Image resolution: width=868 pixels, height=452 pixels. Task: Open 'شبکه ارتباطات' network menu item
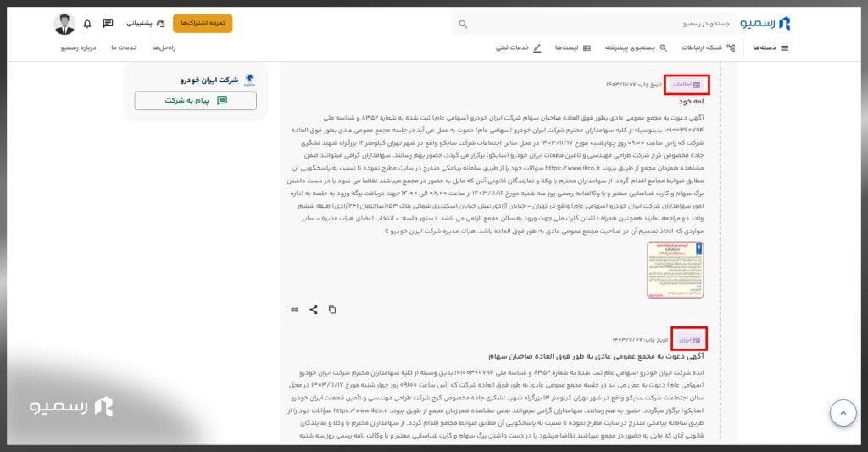click(708, 48)
